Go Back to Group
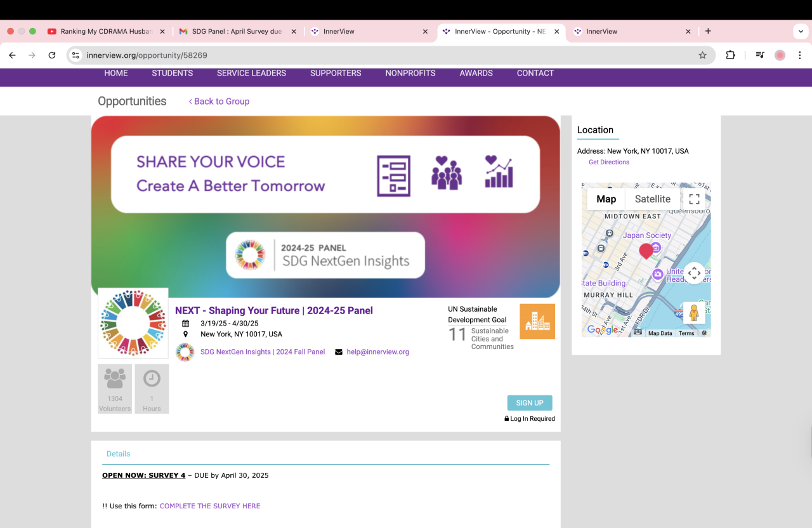 (219, 102)
